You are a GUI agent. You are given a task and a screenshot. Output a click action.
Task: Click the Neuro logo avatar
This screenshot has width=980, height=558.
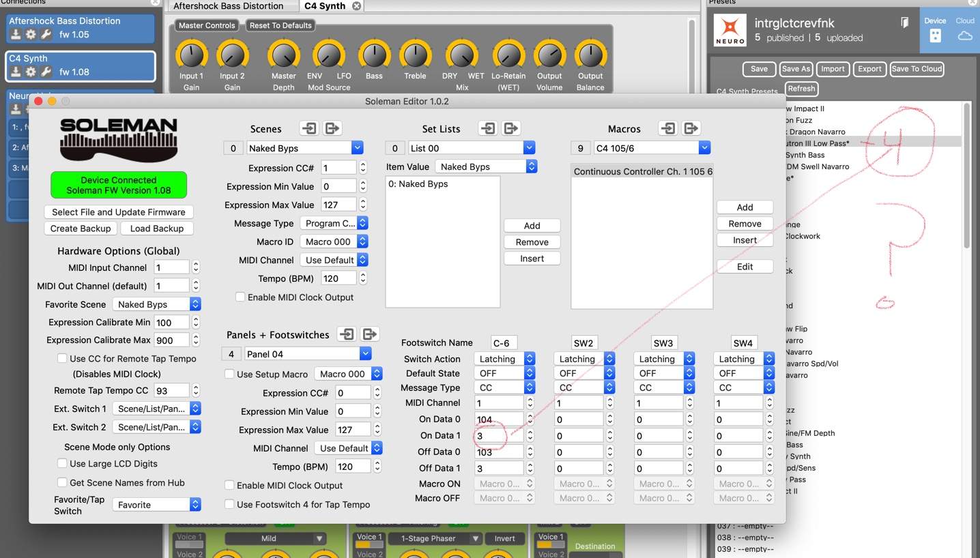click(730, 31)
